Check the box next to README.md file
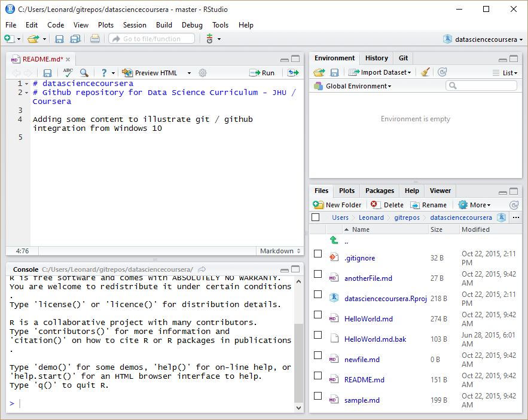Viewport: 528px width, 420px height. pyautogui.click(x=318, y=376)
